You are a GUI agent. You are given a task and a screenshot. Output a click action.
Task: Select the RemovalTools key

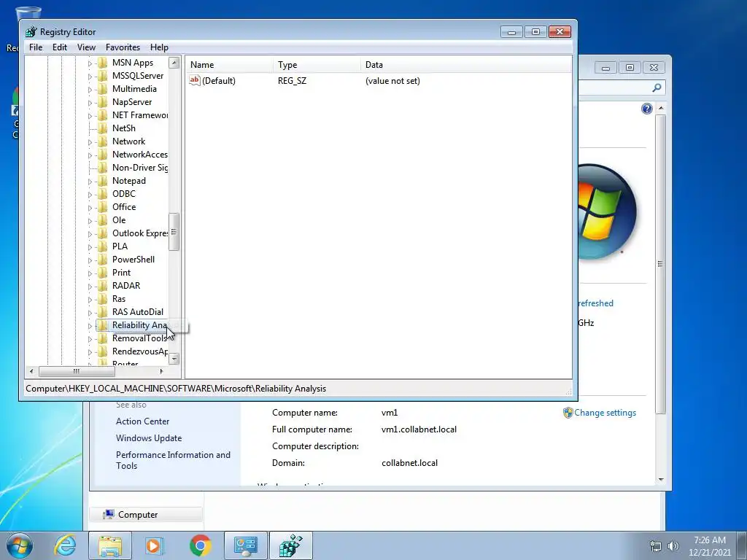139,338
